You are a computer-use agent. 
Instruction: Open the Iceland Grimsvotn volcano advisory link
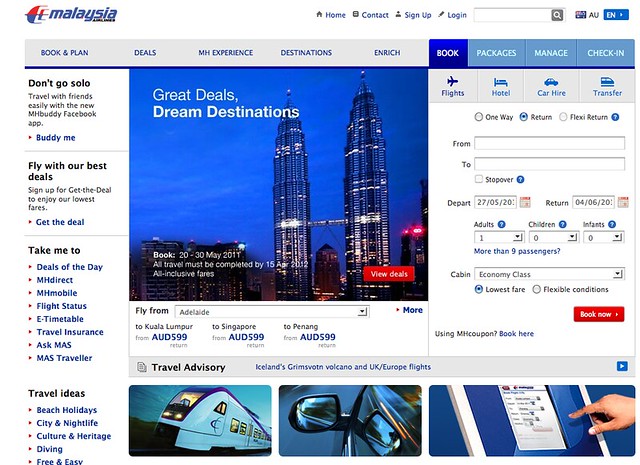tap(343, 367)
